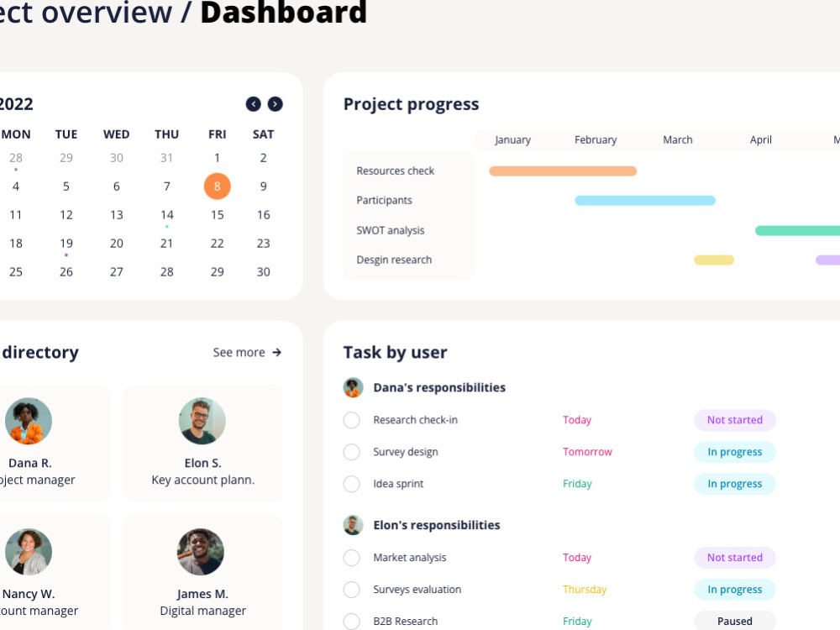This screenshot has height=630, width=840.
Task: Click James M. name in directory
Action: pyautogui.click(x=202, y=594)
